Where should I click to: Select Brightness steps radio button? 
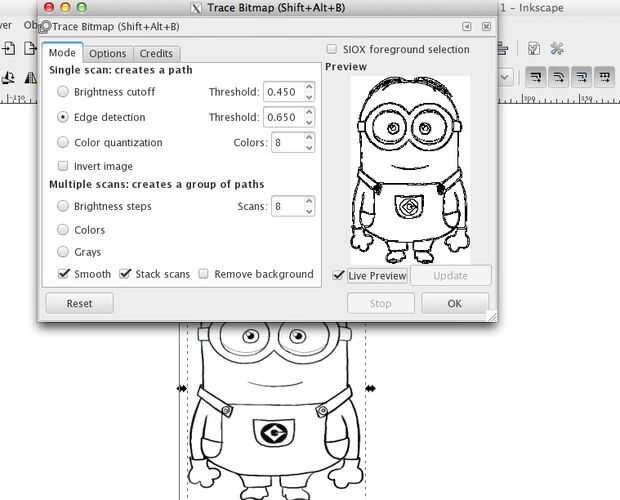pos(63,206)
